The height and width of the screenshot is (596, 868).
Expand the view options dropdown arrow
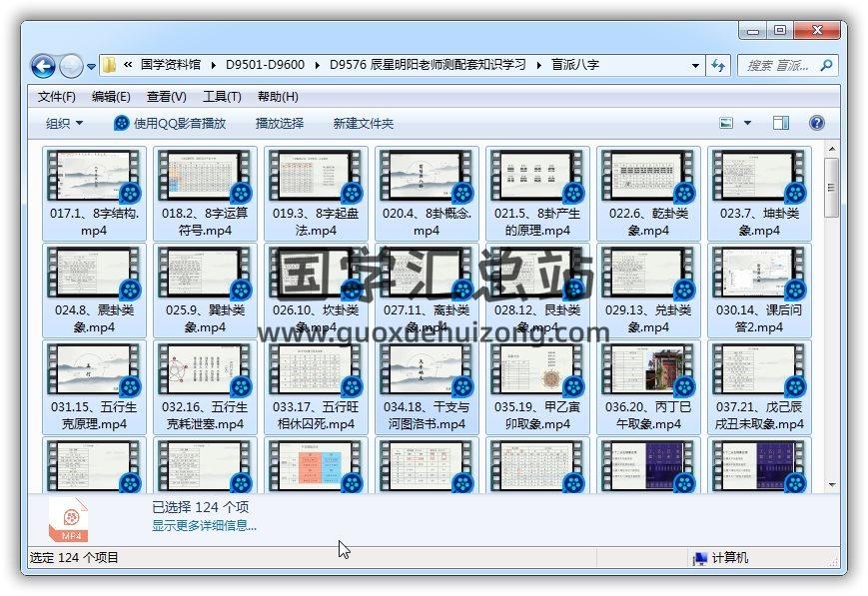[x=747, y=123]
